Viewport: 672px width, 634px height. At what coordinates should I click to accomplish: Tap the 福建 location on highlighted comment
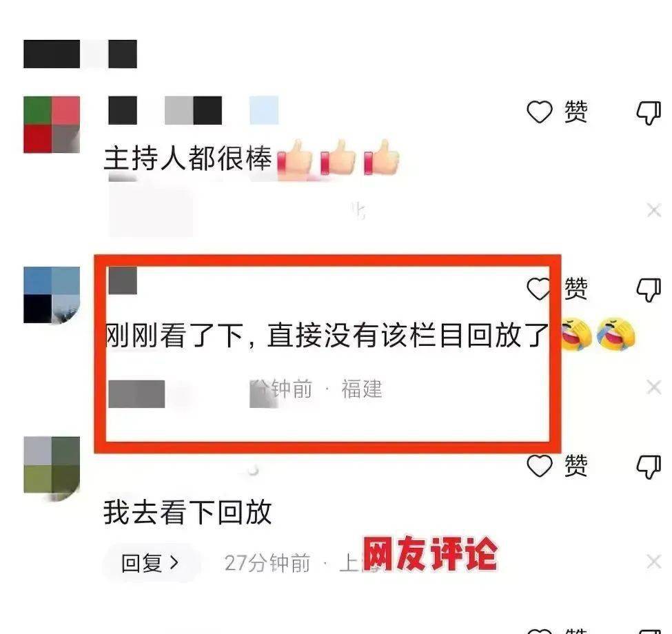pos(362,389)
